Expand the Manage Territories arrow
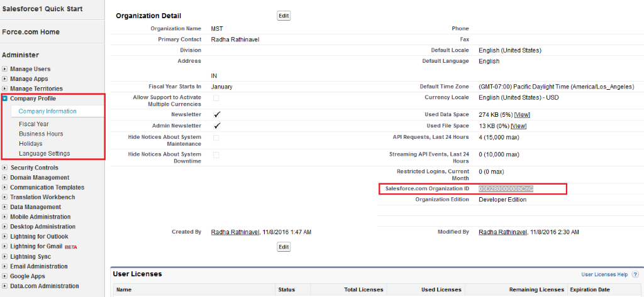Screen dimensions: 644x297 5,89
